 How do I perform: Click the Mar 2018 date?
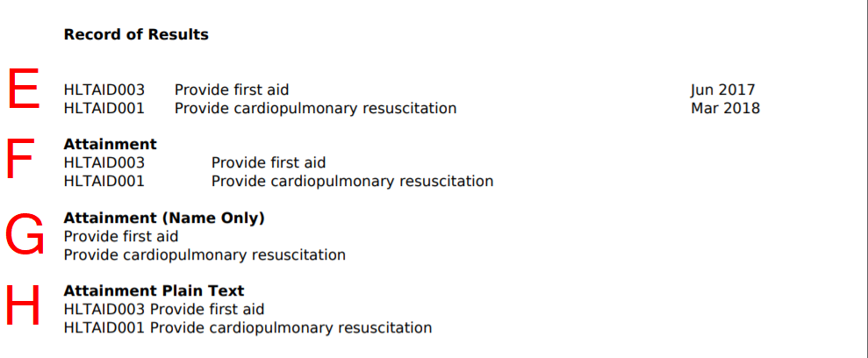(x=725, y=109)
